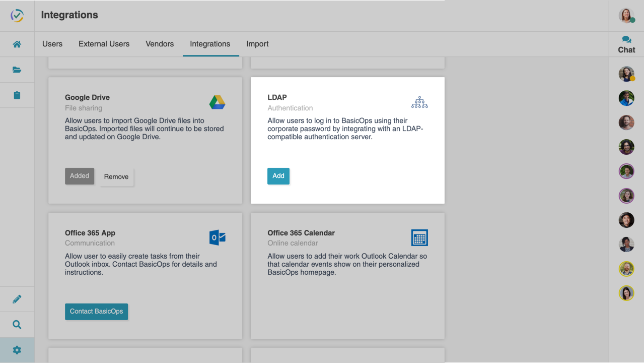This screenshot has height=363, width=644.
Task: Click the Google Drive logo icon
Action: point(217,102)
